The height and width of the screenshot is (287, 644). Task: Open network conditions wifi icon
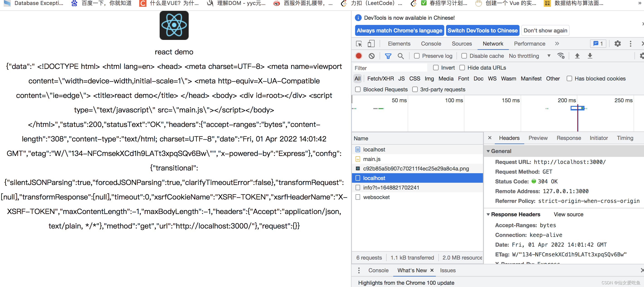coord(561,56)
